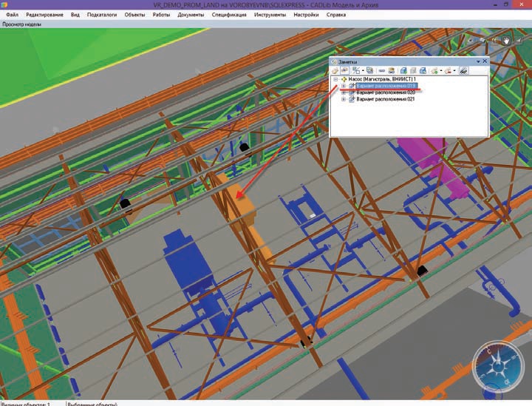Click the first notes-toolbar icon (open folder)
This screenshot has height=406, width=532.
pyautogui.click(x=335, y=70)
